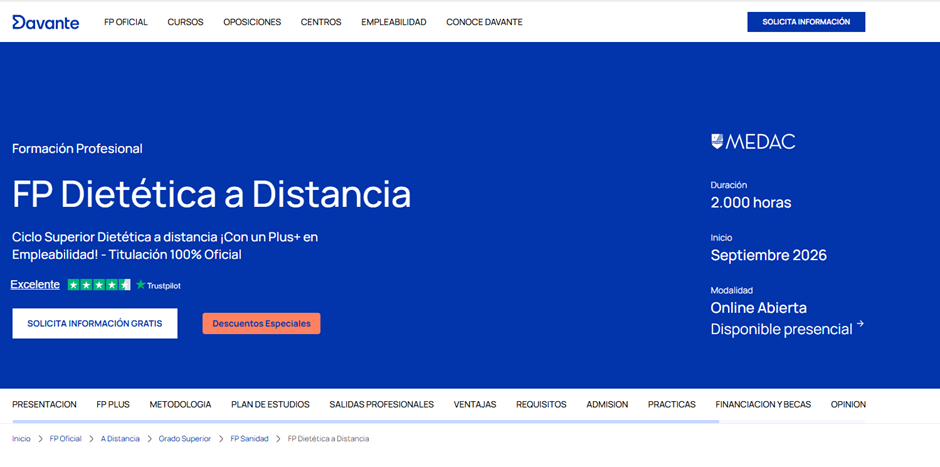Image resolution: width=940 pixels, height=467 pixels.
Task: Click the Trustpilot logo text
Action: [158, 285]
